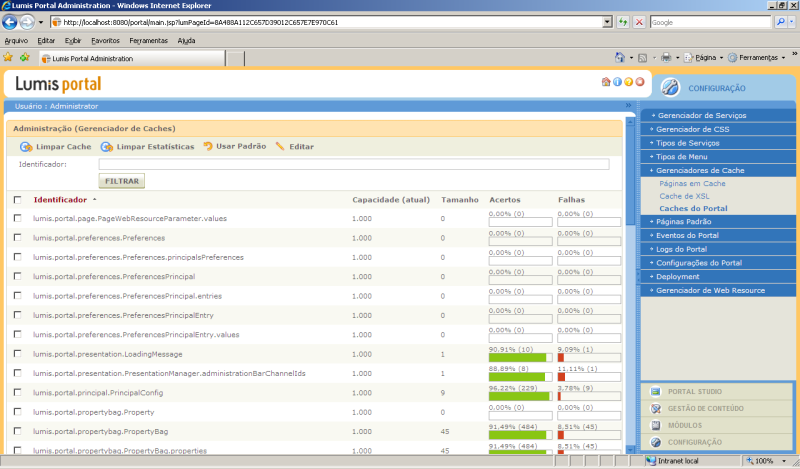Click the bottom Configuração icon
Viewport: 800px width, 469px height.
click(x=656, y=442)
